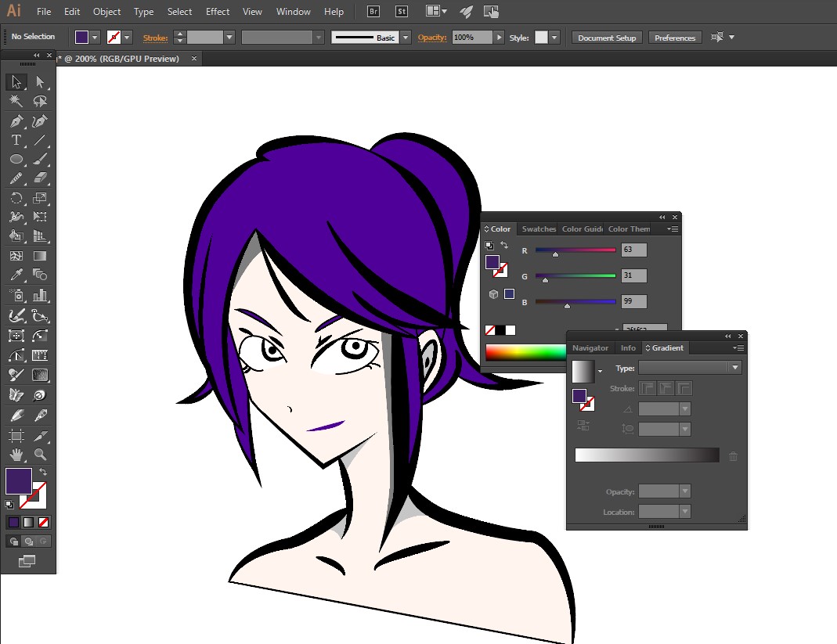Set toolbox paint mode to Gradient

[x=29, y=523]
